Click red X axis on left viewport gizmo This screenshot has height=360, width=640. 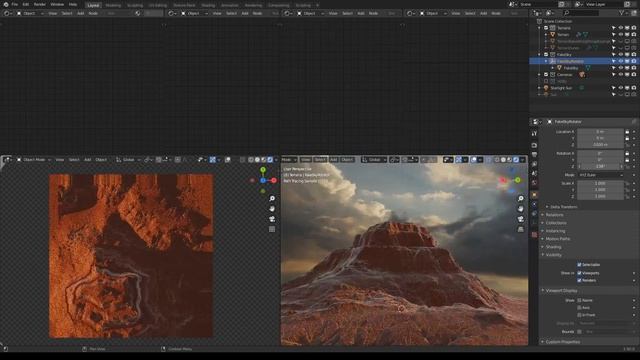(x=273, y=180)
